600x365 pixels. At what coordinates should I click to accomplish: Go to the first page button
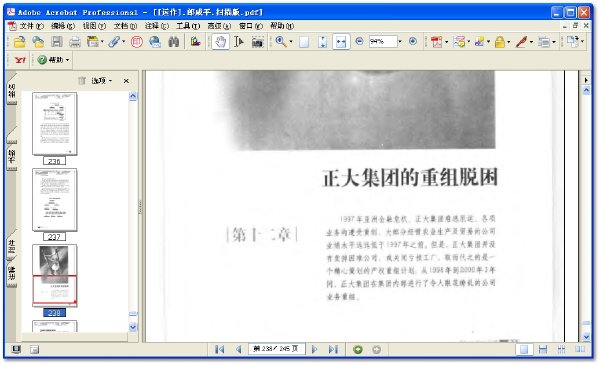[x=220, y=349]
